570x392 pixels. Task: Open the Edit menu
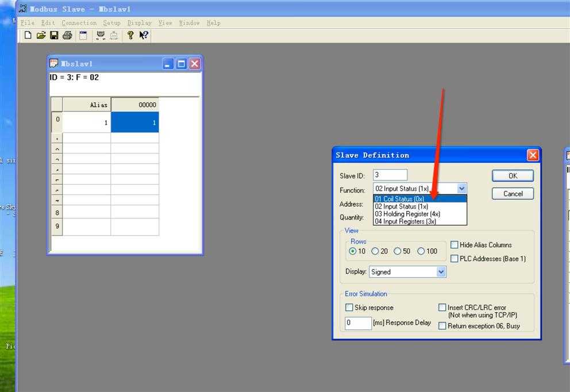point(48,23)
